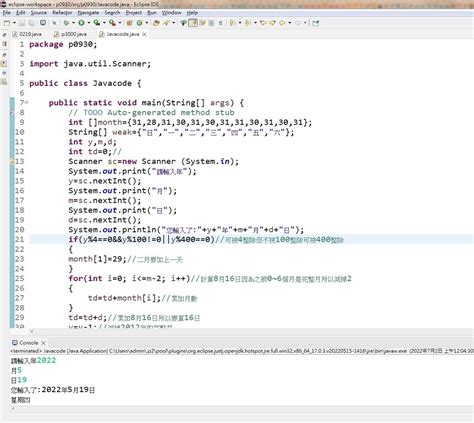Click the fourth icon in left sidebar
Image resolution: width=474 pixels, height=423 pixels.
[4, 63]
